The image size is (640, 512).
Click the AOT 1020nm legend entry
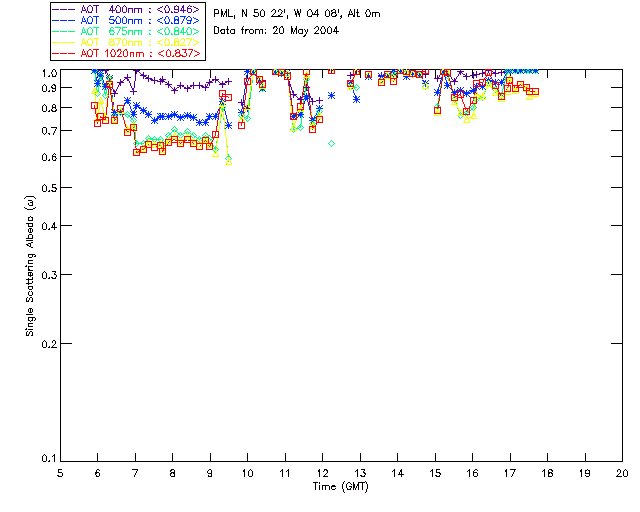coord(127,53)
